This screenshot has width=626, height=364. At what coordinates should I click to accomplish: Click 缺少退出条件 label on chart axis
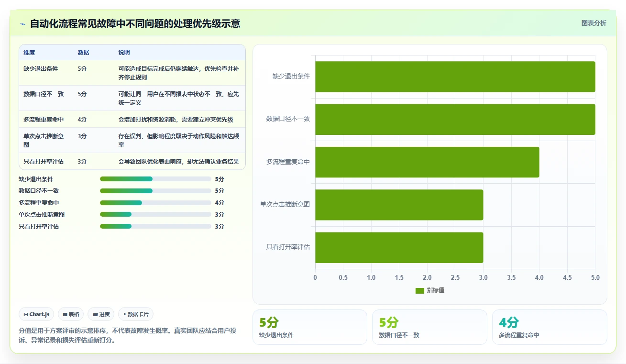(291, 76)
